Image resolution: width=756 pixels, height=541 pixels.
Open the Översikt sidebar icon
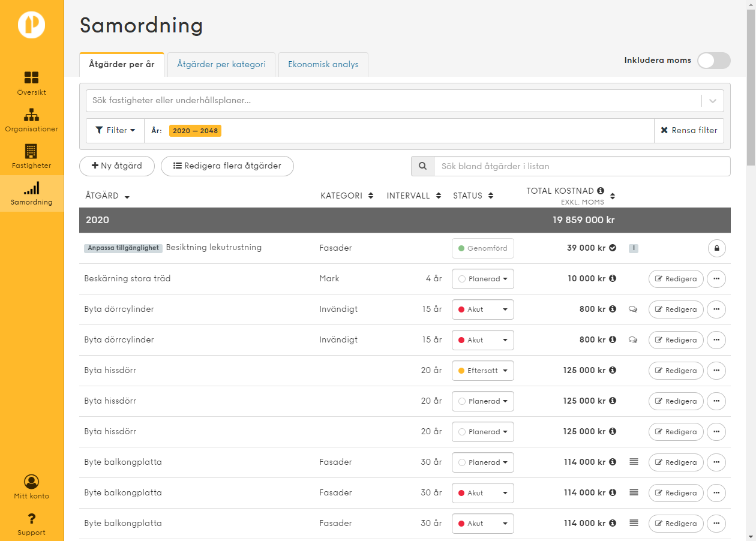pyautogui.click(x=31, y=77)
